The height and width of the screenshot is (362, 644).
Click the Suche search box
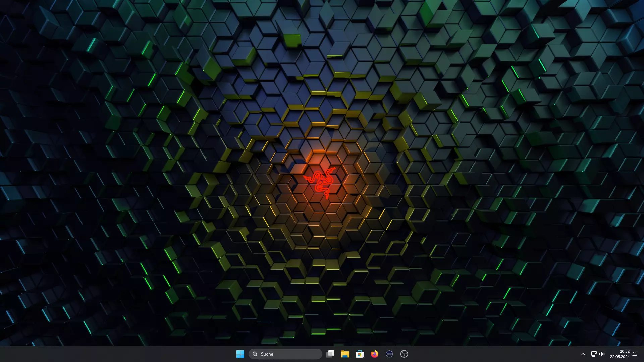point(285,354)
